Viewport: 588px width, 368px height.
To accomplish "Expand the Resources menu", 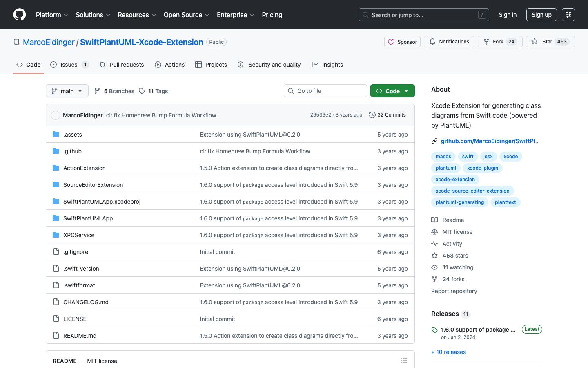I will click(137, 15).
